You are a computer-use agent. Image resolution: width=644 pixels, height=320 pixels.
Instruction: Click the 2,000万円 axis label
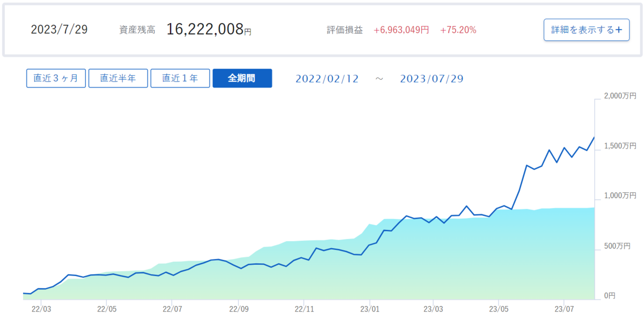[620, 96]
